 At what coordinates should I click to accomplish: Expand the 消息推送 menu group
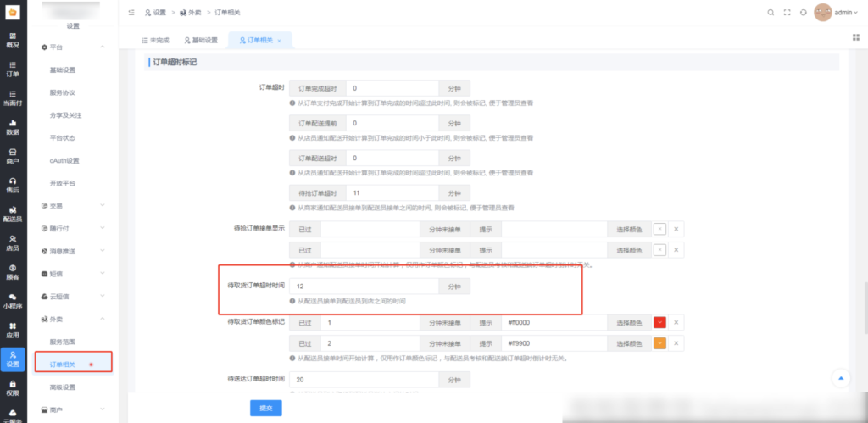pos(73,252)
